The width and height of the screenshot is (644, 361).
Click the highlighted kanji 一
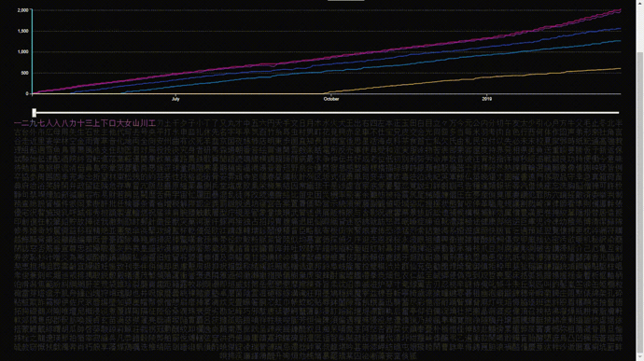(x=18, y=123)
